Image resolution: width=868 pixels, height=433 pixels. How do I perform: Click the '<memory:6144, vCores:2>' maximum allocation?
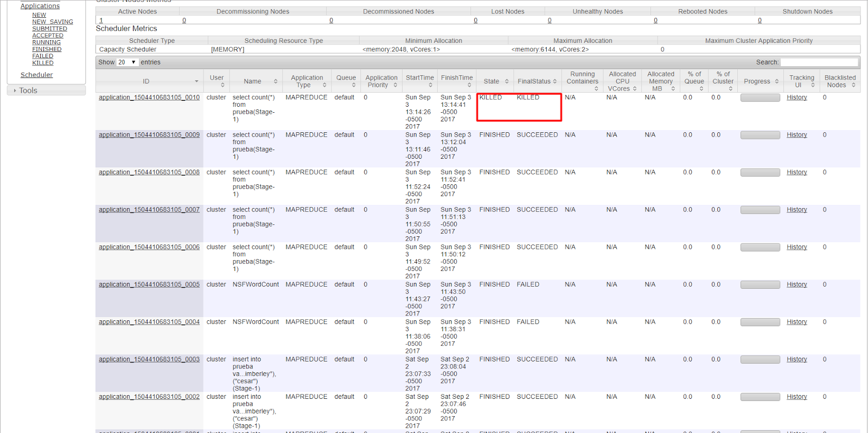pyautogui.click(x=550, y=49)
